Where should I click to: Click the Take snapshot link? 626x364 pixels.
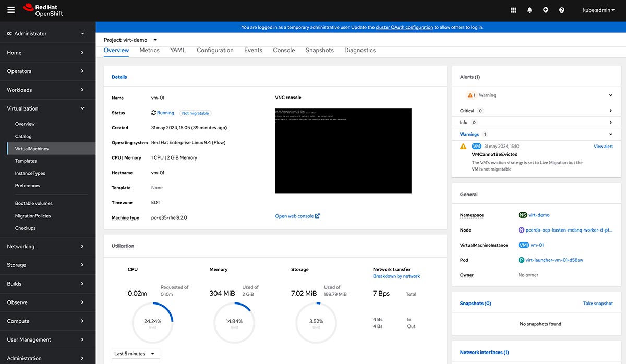click(598, 304)
